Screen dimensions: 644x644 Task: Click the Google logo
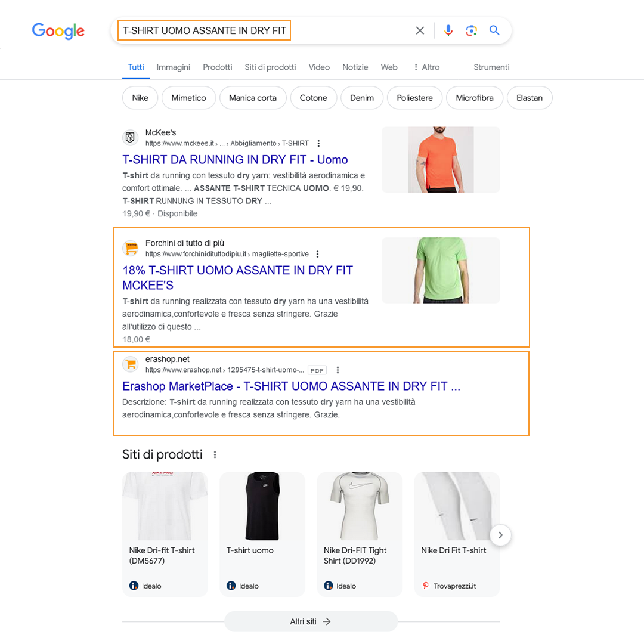click(x=58, y=32)
